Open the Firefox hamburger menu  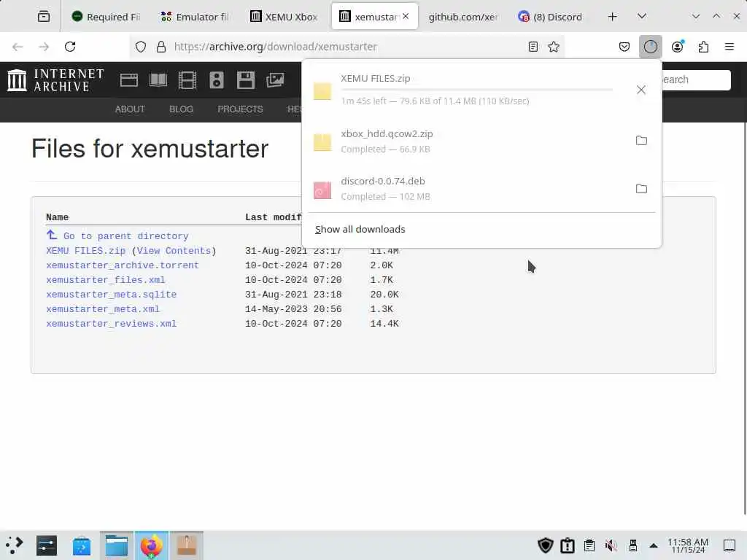click(x=729, y=47)
